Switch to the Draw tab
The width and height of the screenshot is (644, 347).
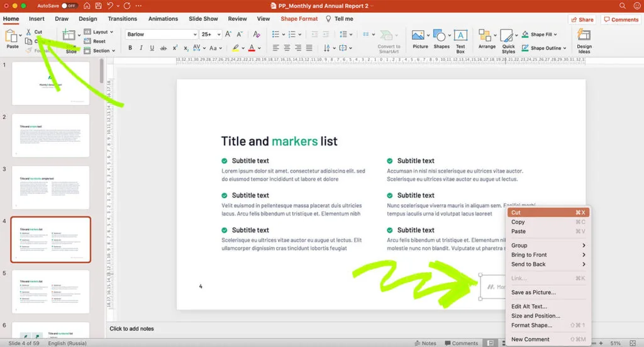[62, 18]
